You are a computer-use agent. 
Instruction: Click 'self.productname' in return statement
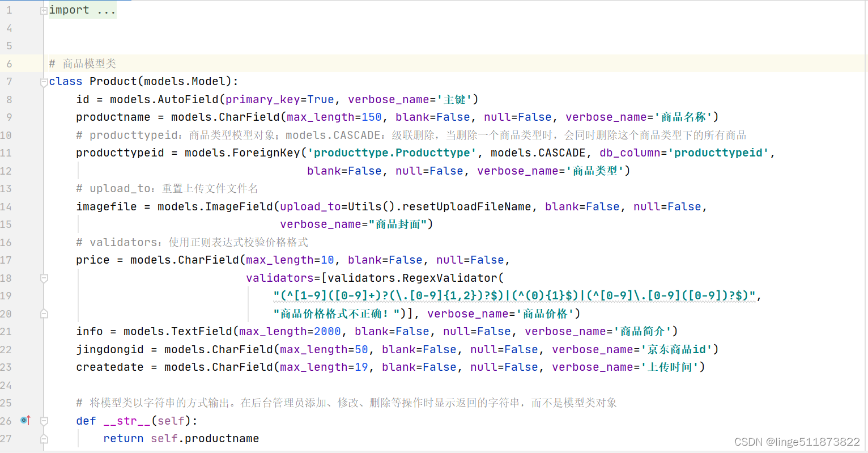[x=205, y=438]
